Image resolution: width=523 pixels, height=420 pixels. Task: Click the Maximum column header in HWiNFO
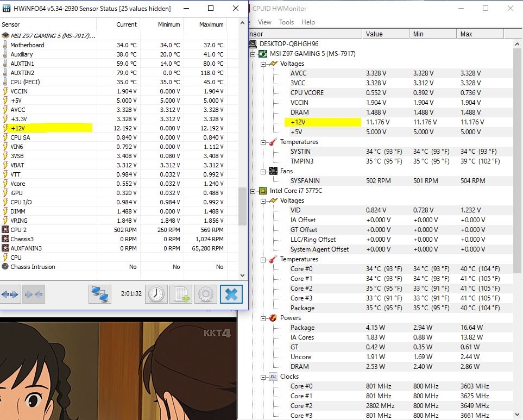211,24
